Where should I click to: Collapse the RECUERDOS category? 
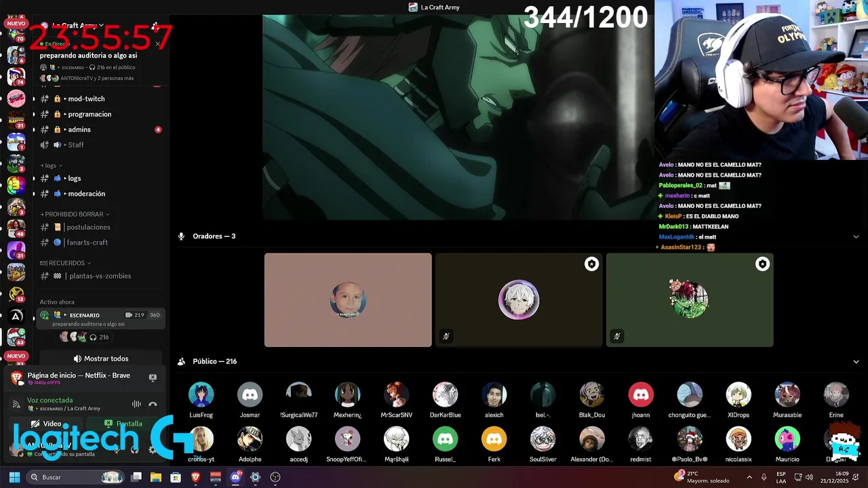[66, 263]
